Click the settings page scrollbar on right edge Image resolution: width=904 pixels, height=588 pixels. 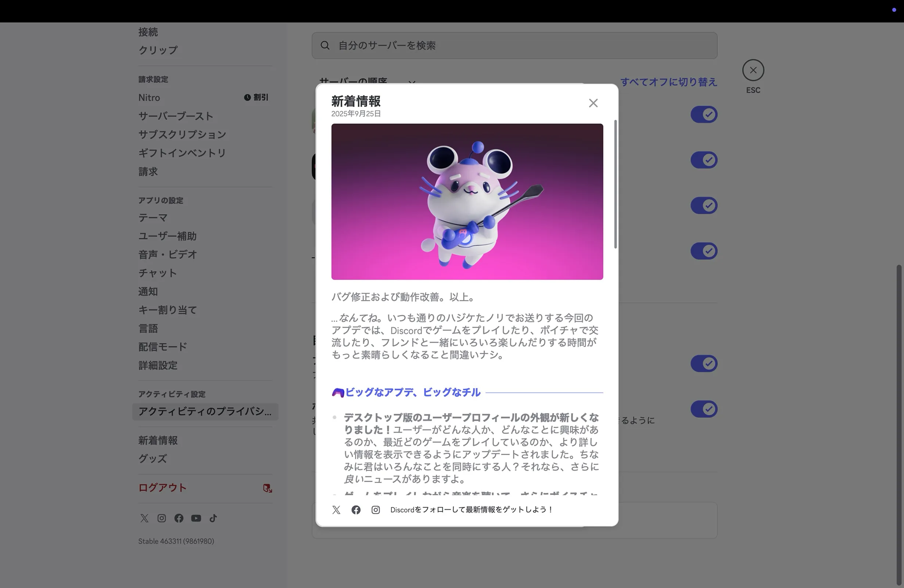click(x=899, y=425)
